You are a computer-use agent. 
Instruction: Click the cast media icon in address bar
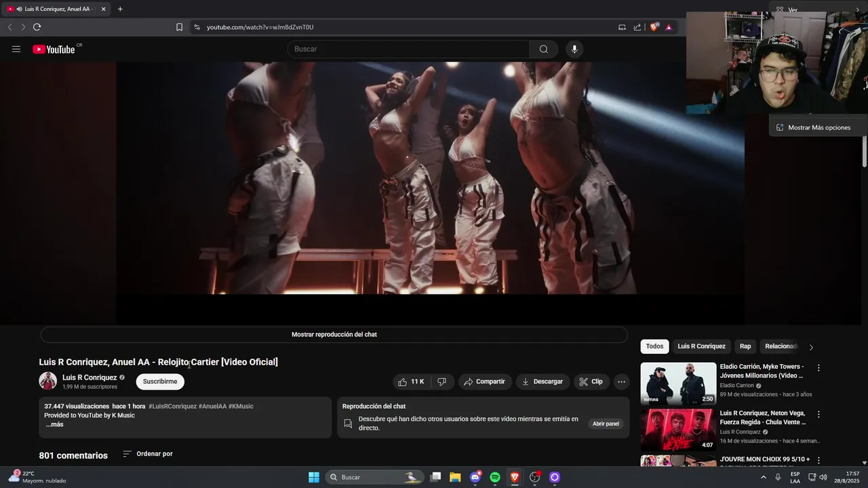pos(622,27)
